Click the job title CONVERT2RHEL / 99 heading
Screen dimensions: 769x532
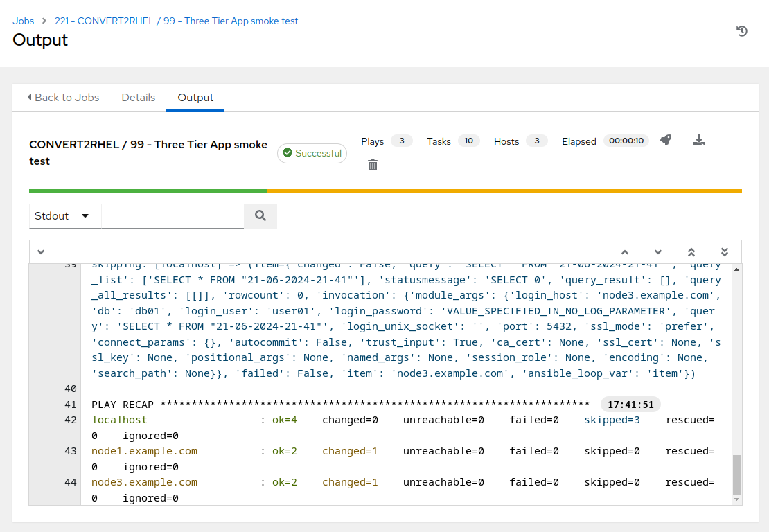[x=148, y=153]
